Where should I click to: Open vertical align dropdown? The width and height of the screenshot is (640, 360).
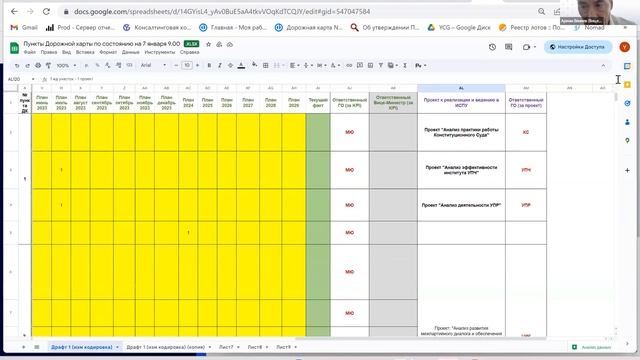tap(308, 65)
